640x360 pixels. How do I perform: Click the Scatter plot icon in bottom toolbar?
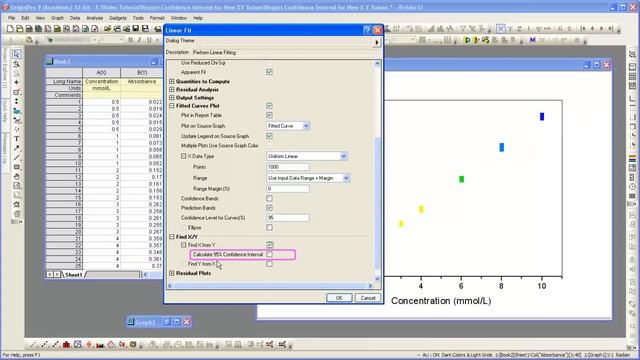click(x=44, y=344)
